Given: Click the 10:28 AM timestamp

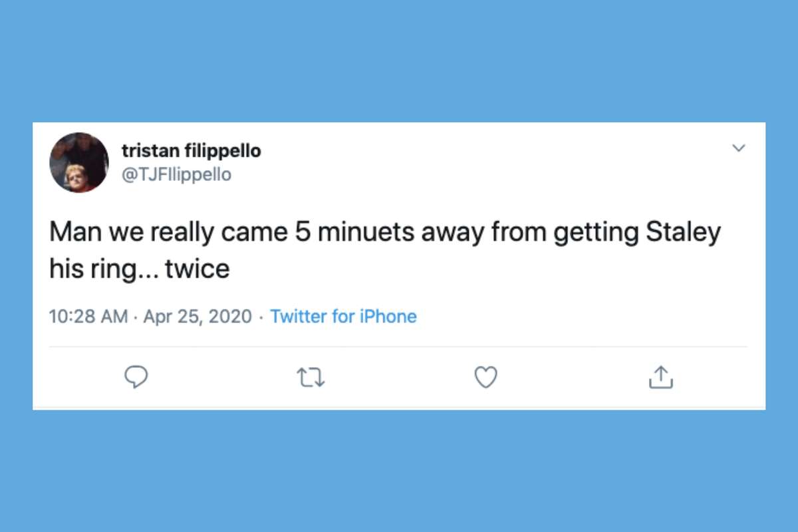Looking at the screenshot, I should click(x=88, y=317).
